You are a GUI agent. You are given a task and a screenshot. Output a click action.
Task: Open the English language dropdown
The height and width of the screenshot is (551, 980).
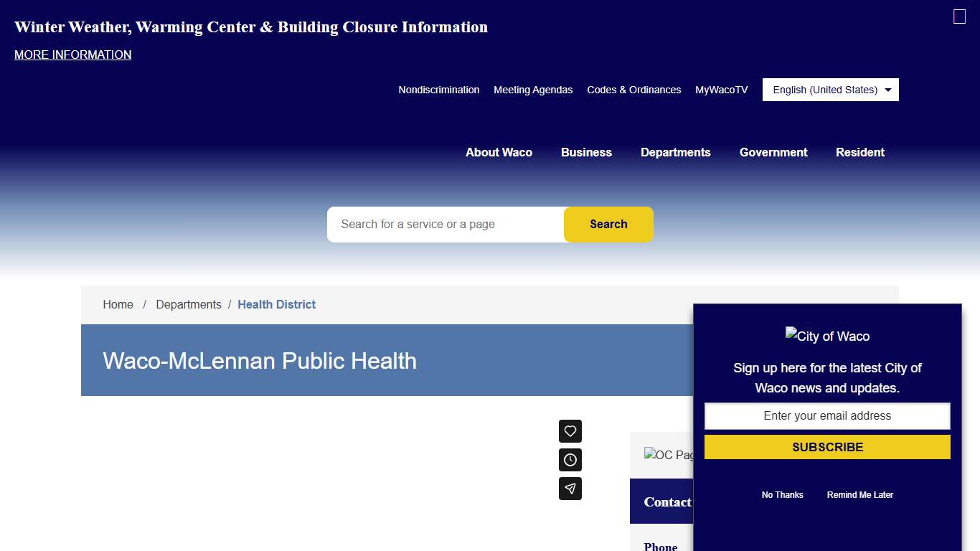[830, 90]
